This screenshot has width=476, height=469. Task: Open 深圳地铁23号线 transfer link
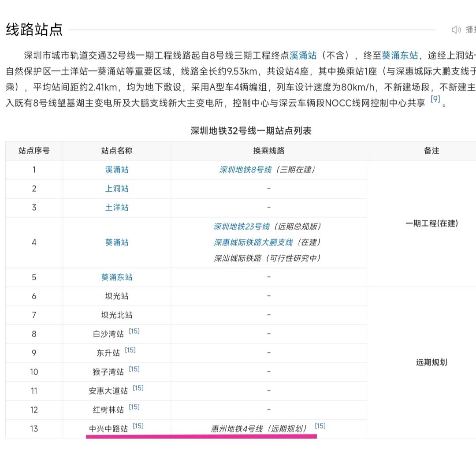tap(242, 227)
